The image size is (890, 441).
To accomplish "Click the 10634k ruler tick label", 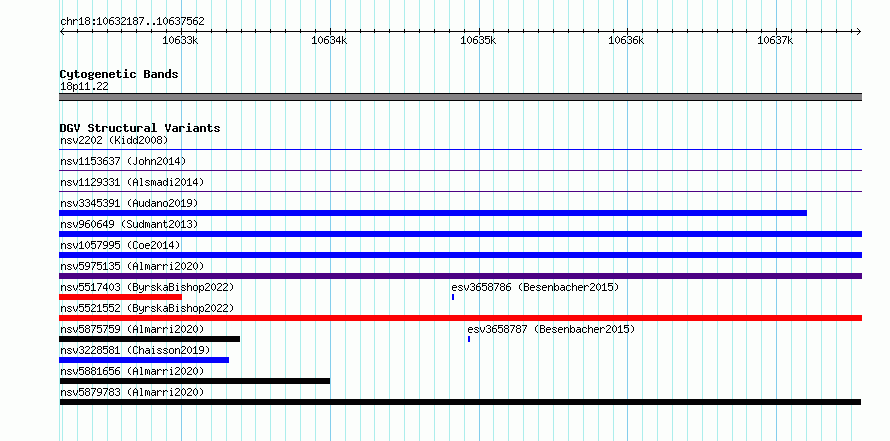I will coord(329,40).
